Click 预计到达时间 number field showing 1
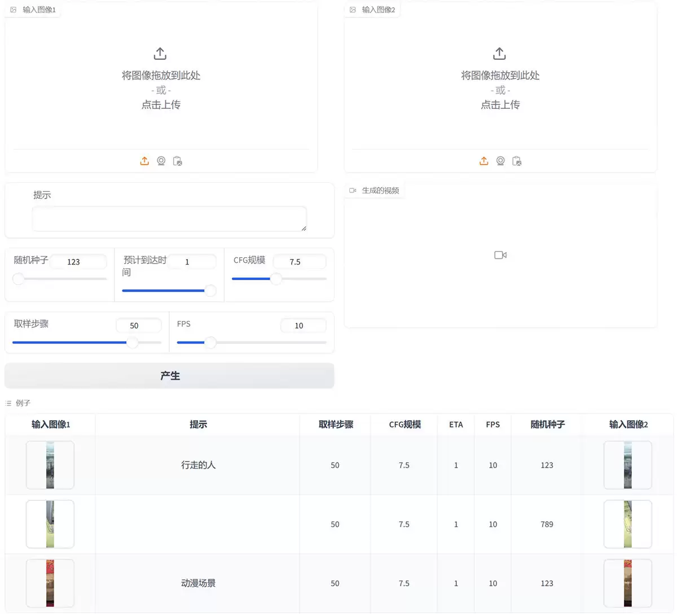 (192, 262)
